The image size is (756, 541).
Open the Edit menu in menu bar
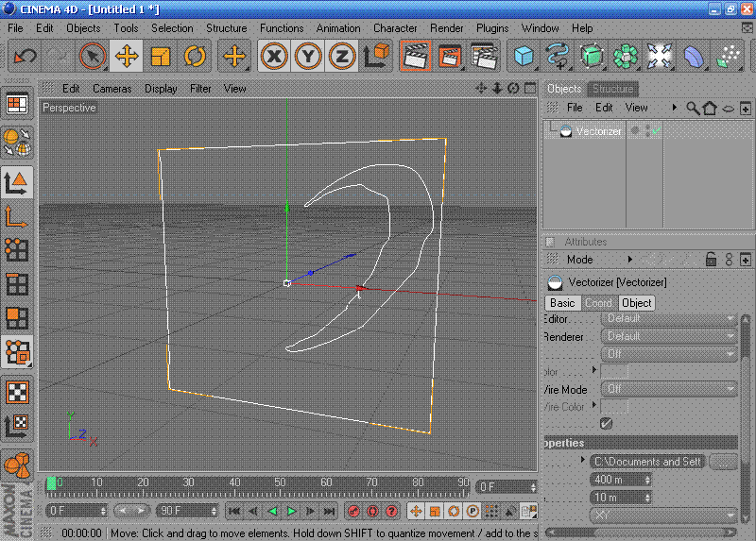coord(44,28)
